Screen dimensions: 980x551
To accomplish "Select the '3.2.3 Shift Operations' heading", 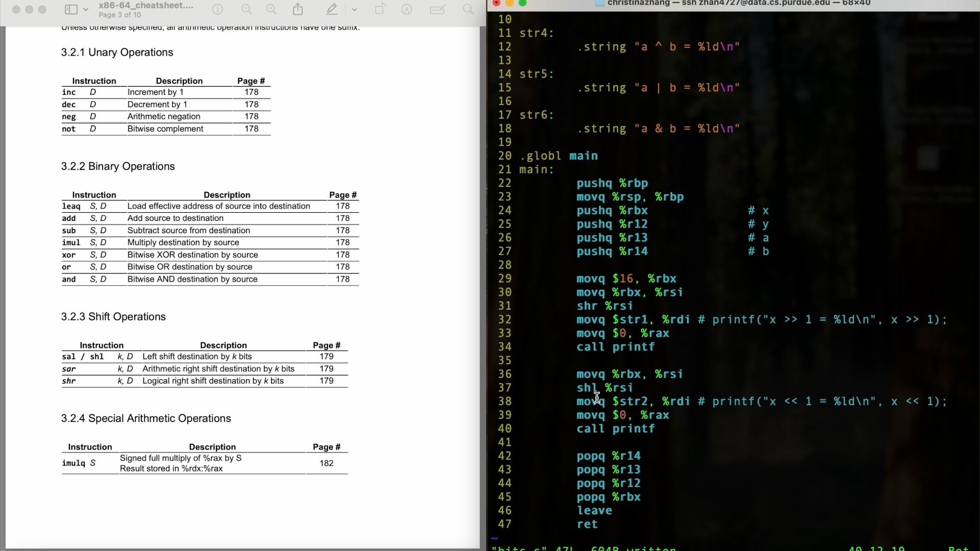I will point(113,316).
